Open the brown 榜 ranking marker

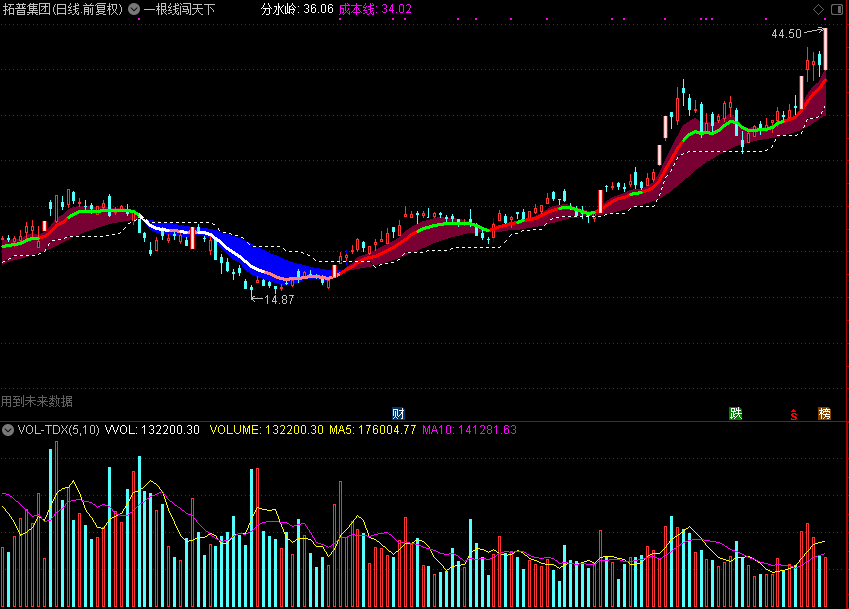pyautogui.click(x=824, y=414)
